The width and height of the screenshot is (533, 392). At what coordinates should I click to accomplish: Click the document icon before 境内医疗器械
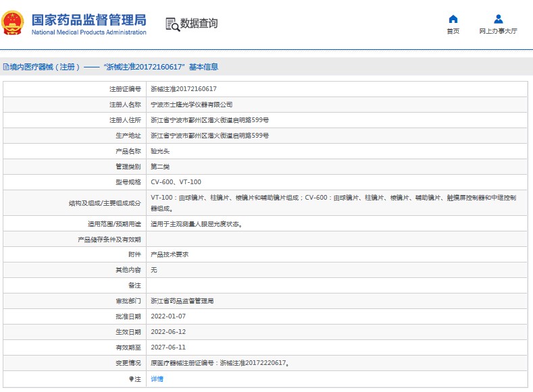click(6, 67)
